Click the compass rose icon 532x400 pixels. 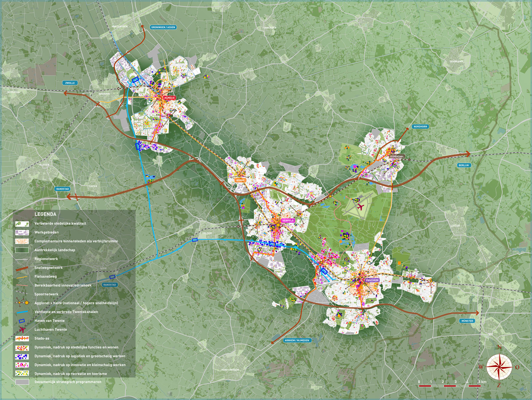[499, 367]
